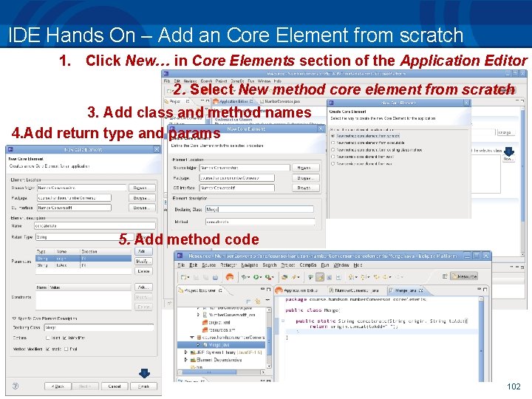Click the Open Perspective toolbar icon

coord(445,276)
